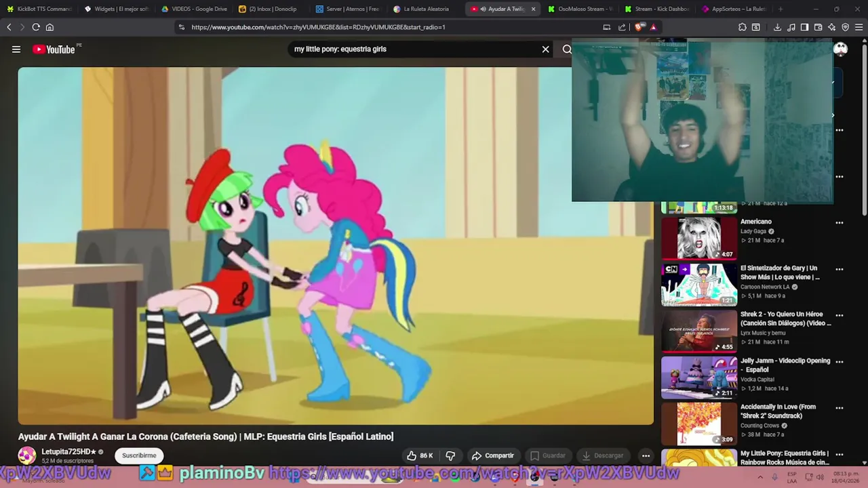Screen dimensions: 868x488
Task: Open Brave Shields lion icon
Action: pyautogui.click(x=639, y=27)
